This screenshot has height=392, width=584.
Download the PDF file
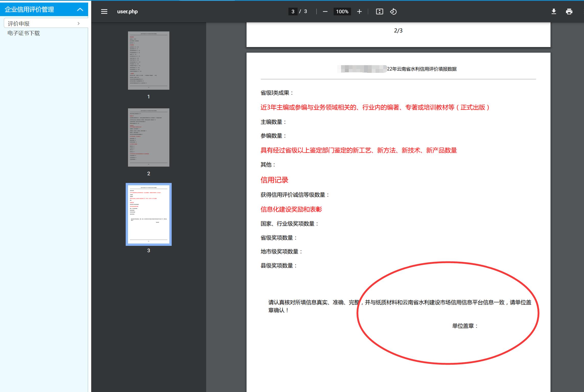point(554,11)
